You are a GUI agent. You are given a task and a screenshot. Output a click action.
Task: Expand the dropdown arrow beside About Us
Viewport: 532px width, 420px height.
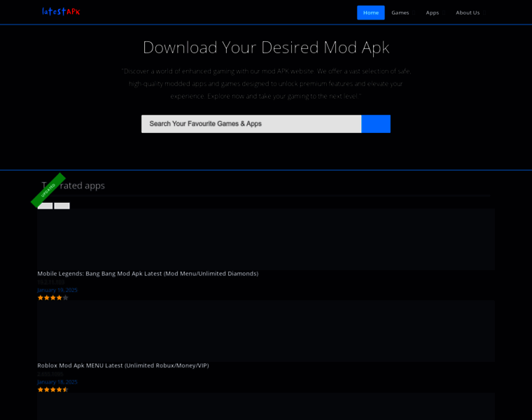point(484,13)
